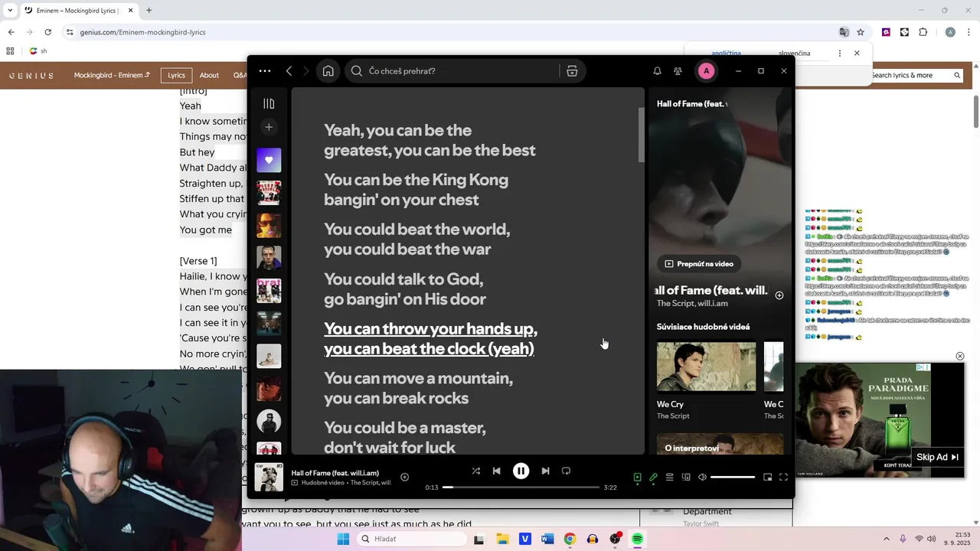Add Hall of Fame to Liked Songs
Viewport: 980px width, 551px height.
point(404,477)
